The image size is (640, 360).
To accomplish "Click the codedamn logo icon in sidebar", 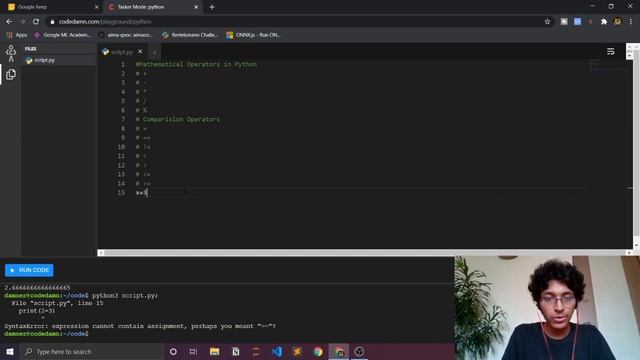I will coord(11,53).
